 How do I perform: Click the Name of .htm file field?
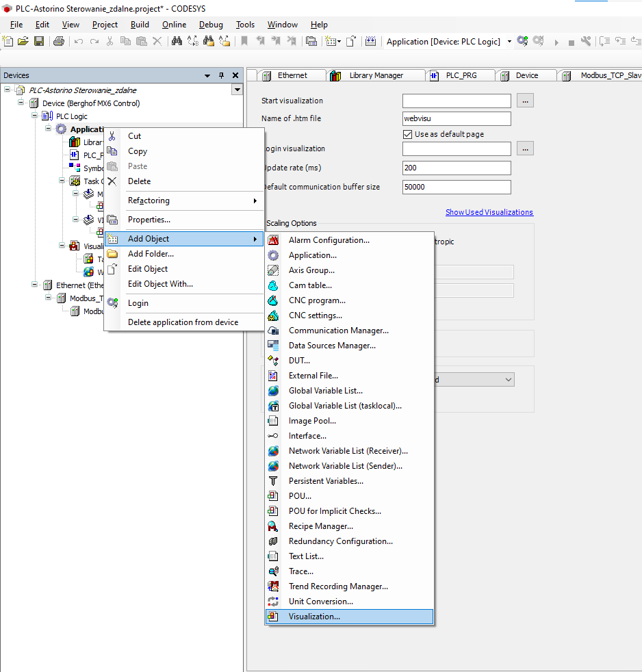pyautogui.click(x=457, y=118)
